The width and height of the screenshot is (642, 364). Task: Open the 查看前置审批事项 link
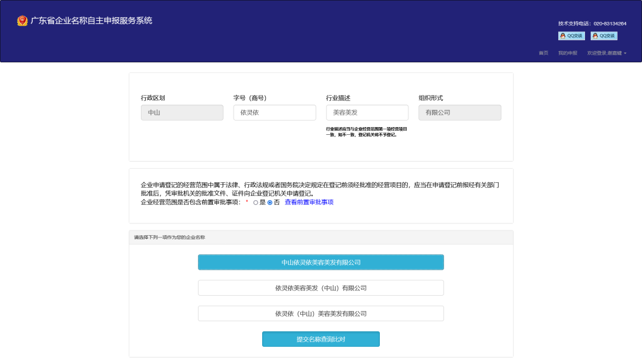(309, 203)
